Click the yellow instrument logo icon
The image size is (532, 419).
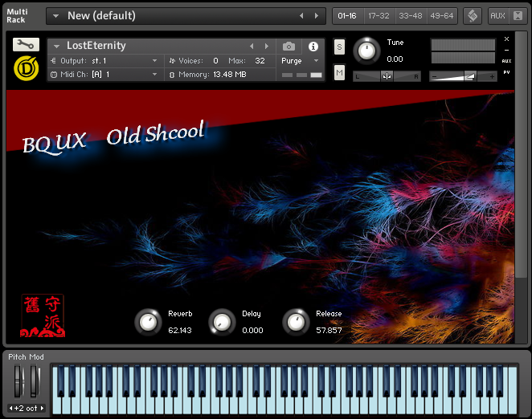click(x=25, y=67)
